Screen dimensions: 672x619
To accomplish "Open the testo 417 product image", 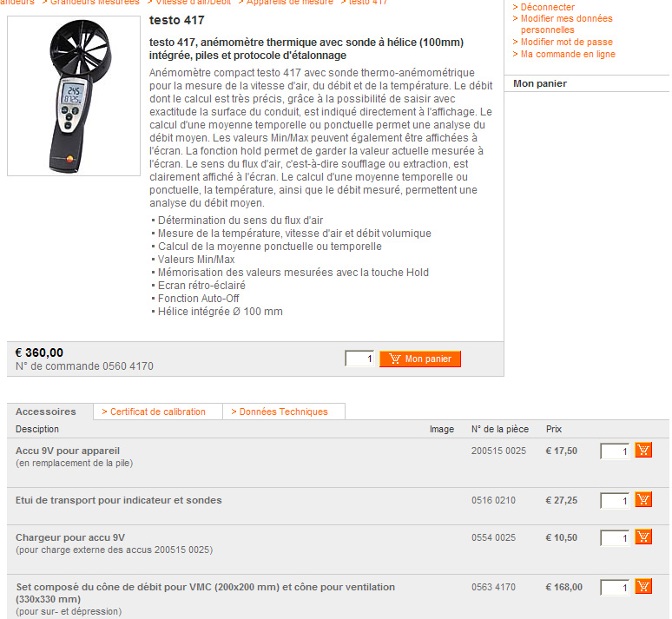I will click(x=74, y=96).
